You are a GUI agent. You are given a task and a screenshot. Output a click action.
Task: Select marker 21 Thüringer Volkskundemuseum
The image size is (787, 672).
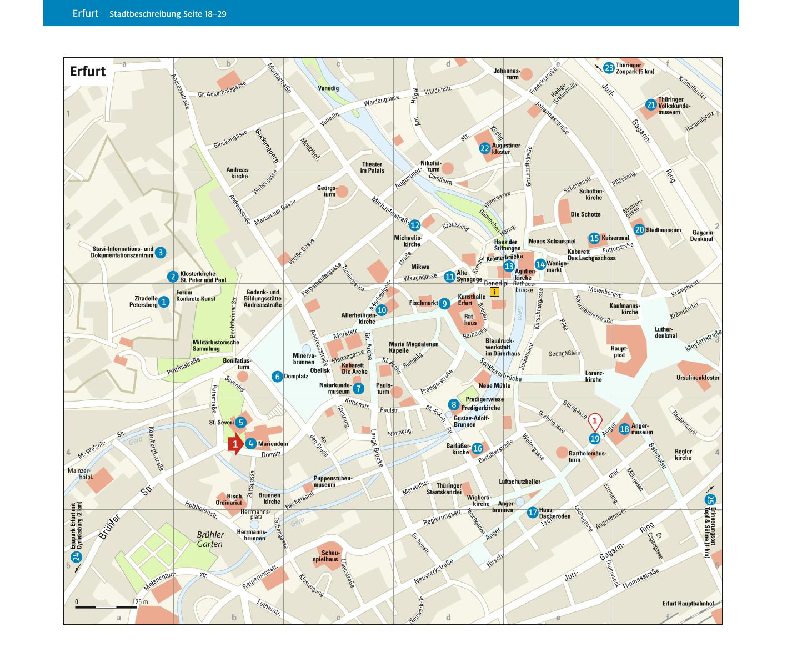pos(651,105)
